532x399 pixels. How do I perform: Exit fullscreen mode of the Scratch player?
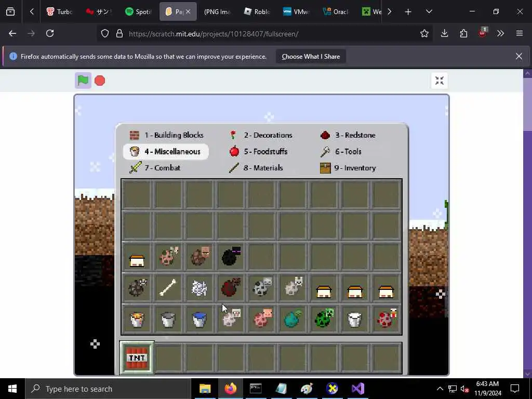point(440,81)
